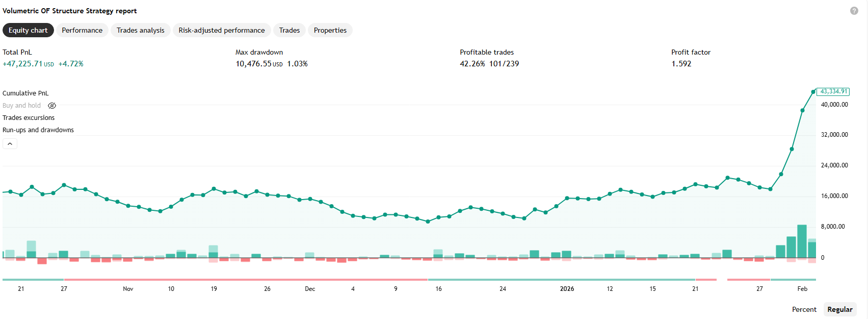Click the 32,000.00 axis label

(834, 135)
